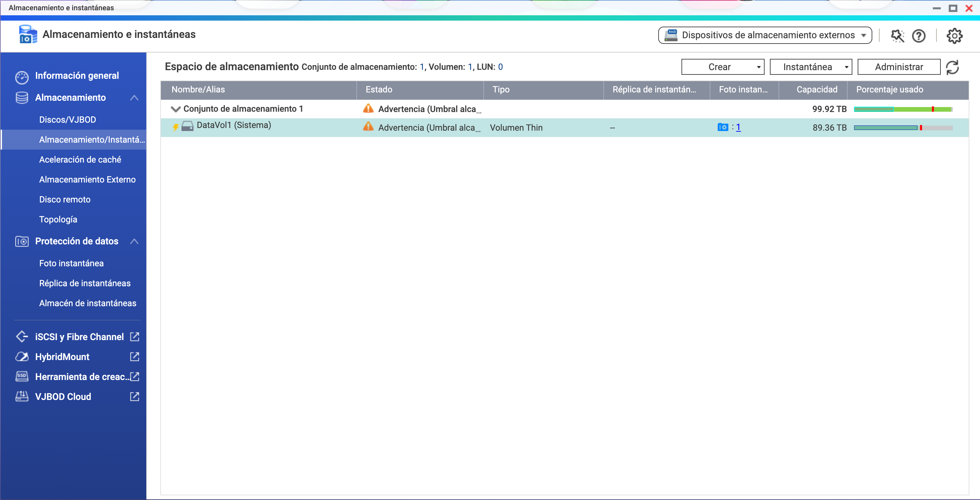Collapse the Almacenamiento sidebar section
The image size is (980, 500).
134,98
